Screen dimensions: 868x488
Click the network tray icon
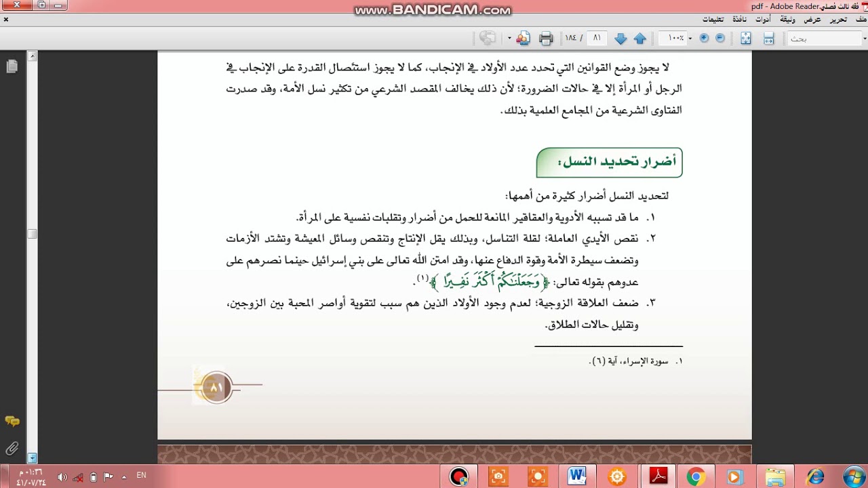[x=78, y=477]
